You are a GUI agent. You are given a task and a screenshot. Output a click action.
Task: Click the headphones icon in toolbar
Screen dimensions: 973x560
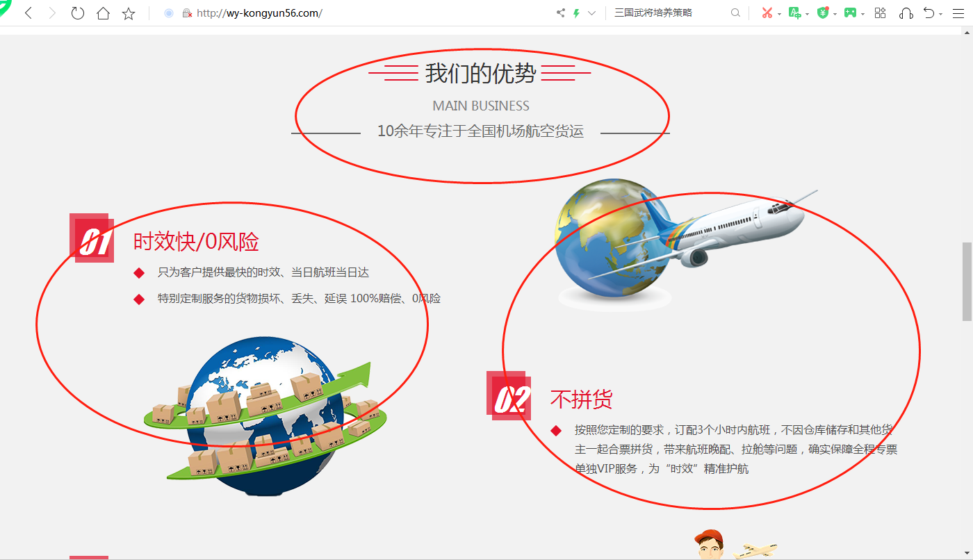906,13
